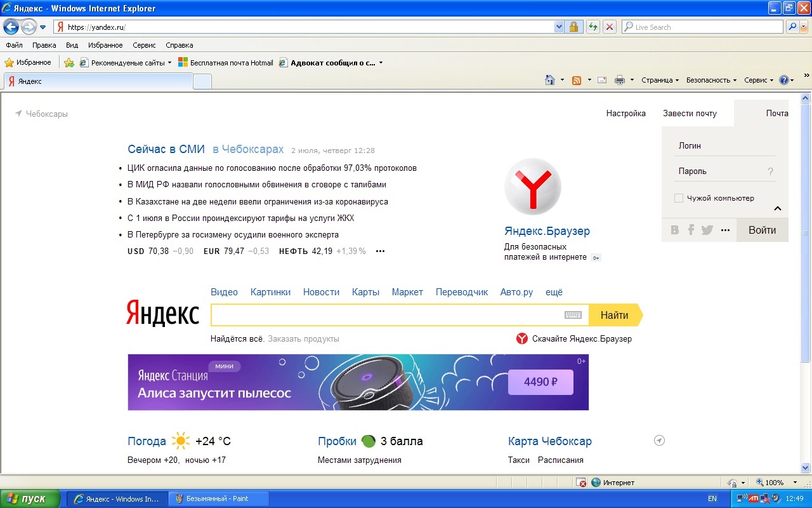Collapse the login form with chevron arrow
Viewport: 812px width, 508px height.
point(778,208)
